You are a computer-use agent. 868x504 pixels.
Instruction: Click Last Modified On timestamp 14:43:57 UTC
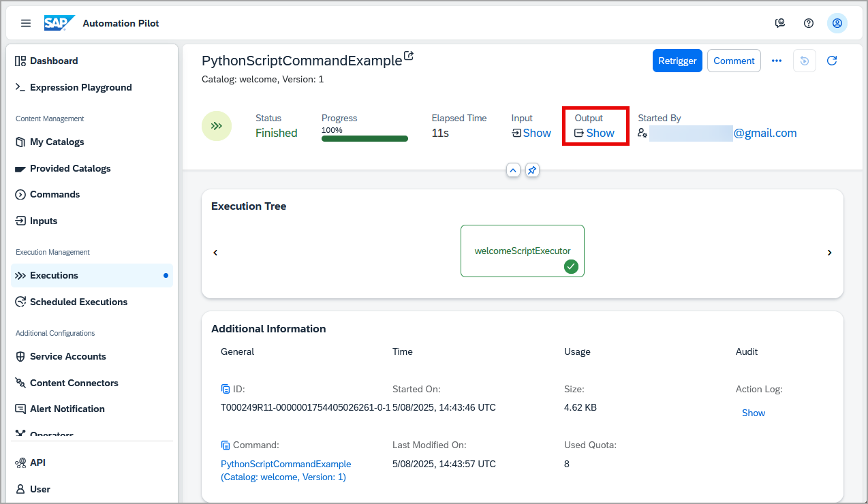(x=444, y=464)
